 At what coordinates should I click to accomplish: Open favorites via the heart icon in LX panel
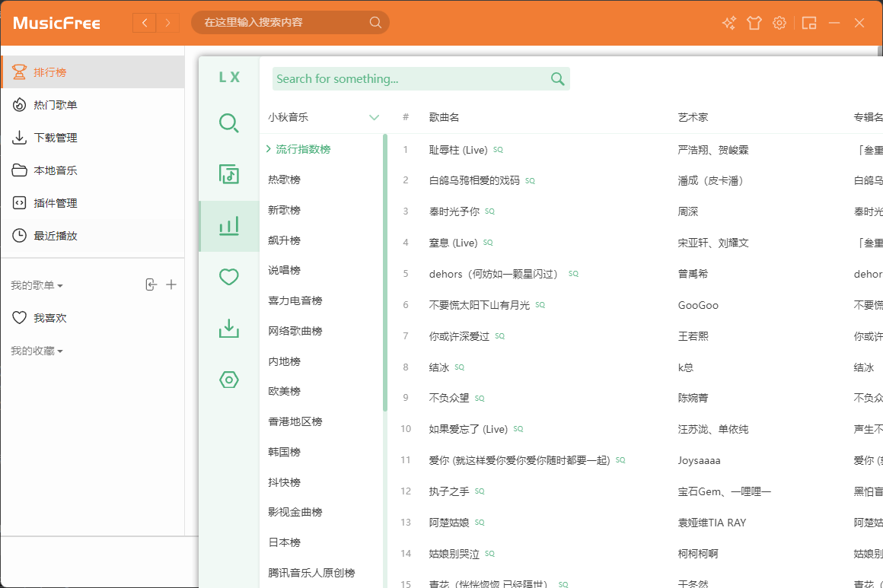[x=228, y=276]
